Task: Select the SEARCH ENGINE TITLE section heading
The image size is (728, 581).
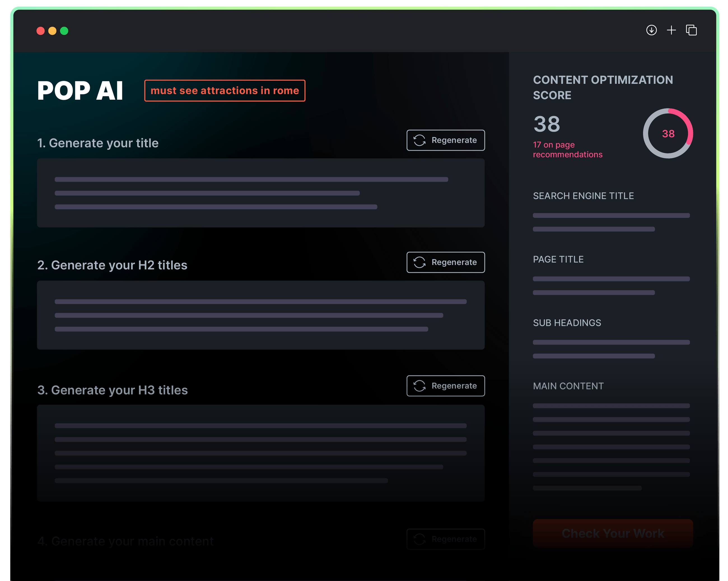Action: [583, 196]
